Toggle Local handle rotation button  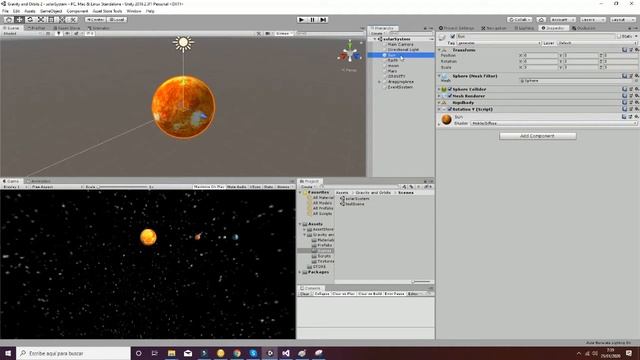click(x=117, y=20)
